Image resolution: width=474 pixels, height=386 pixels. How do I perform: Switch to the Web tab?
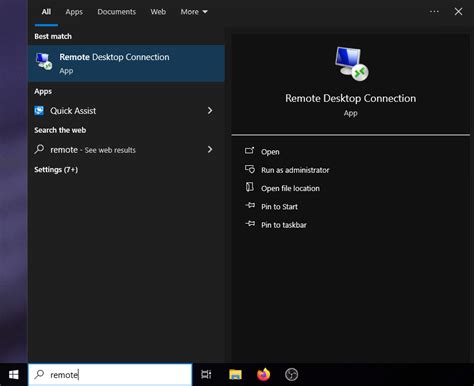pyautogui.click(x=158, y=12)
